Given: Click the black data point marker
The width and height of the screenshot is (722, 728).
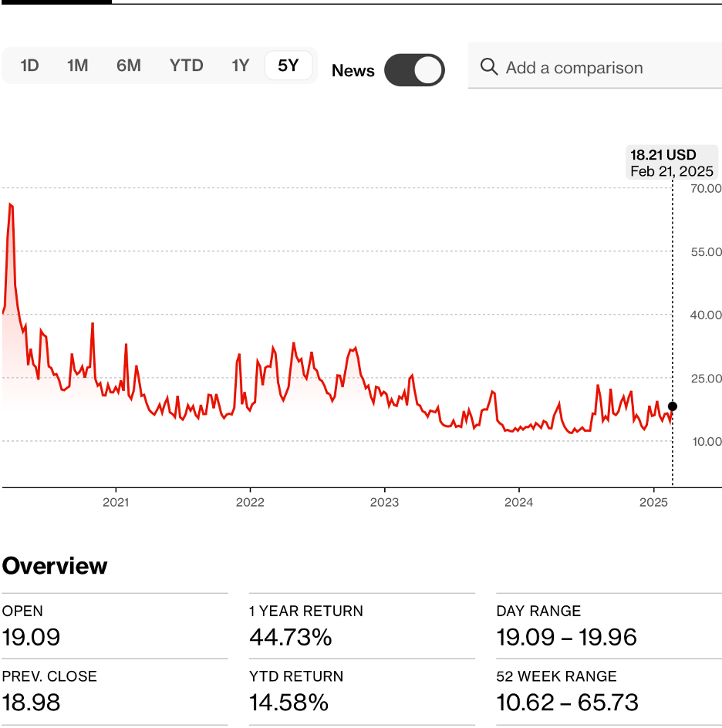Looking at the screenshot, I should pos(673,406).
